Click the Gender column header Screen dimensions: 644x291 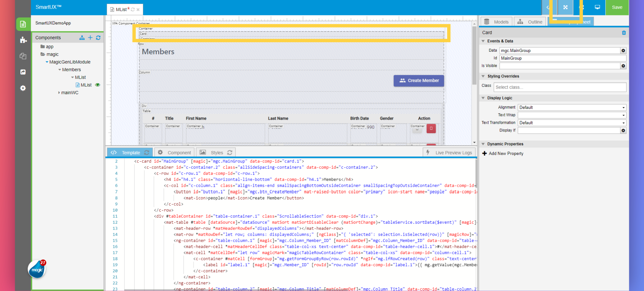(x=387, y=119)
